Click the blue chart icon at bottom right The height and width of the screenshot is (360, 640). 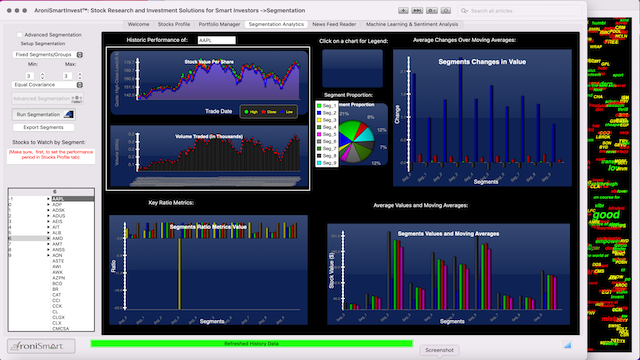[x=567, y=345]
